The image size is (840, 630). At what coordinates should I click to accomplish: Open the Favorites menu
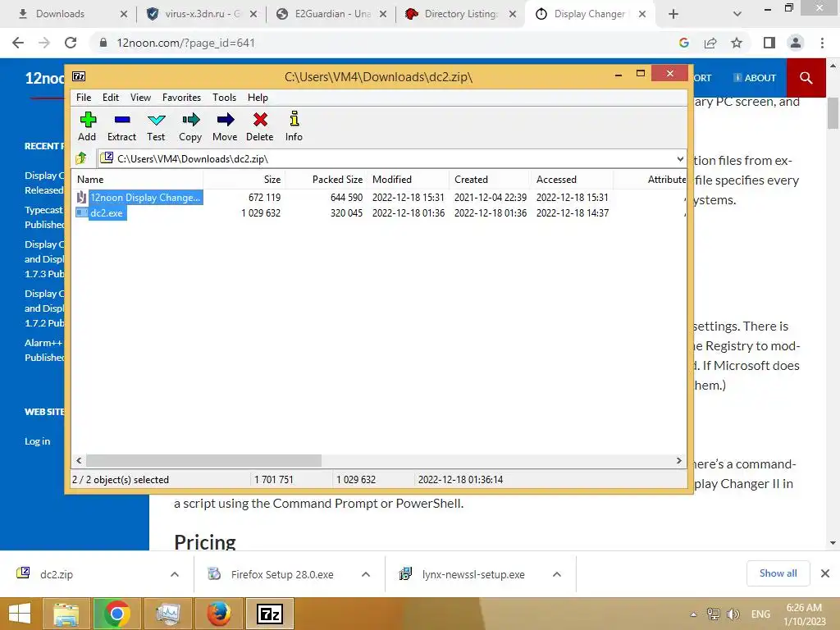pos(181,98)
